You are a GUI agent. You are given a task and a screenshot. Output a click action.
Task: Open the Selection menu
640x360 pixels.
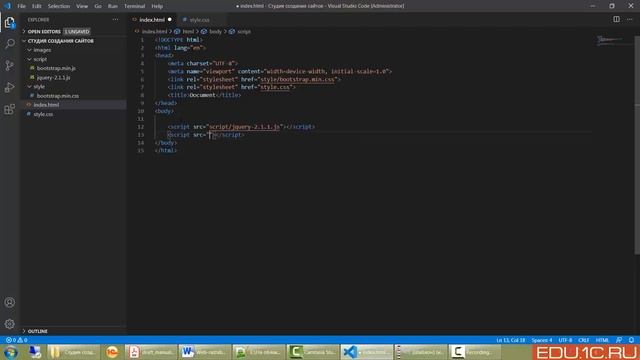(59, 6)
